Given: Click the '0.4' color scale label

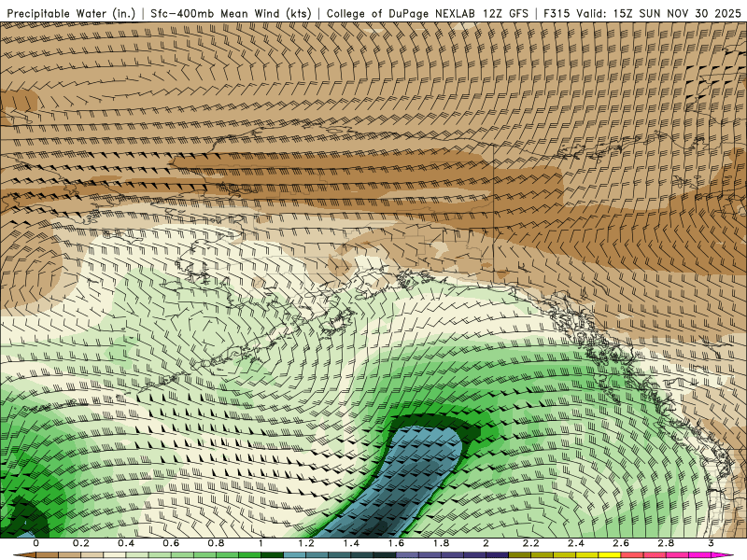Looking at the screenshot, I should click(x=126, y=543).
